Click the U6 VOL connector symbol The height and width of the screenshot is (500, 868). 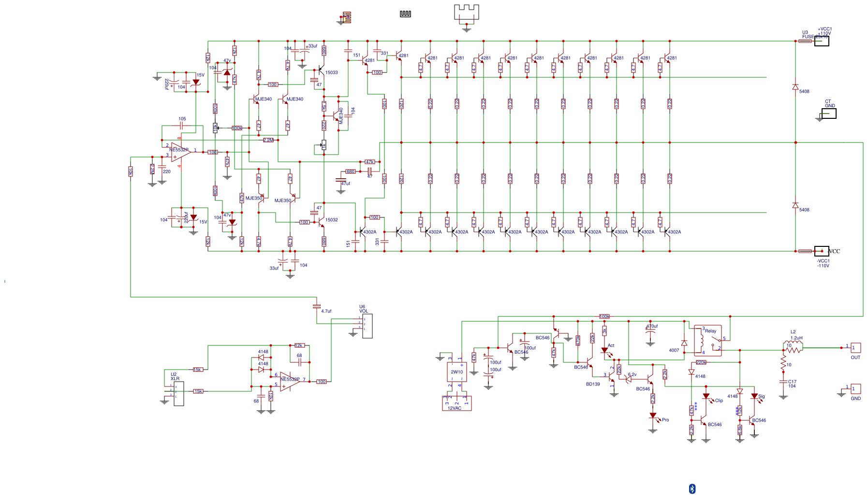coord(367,326)
